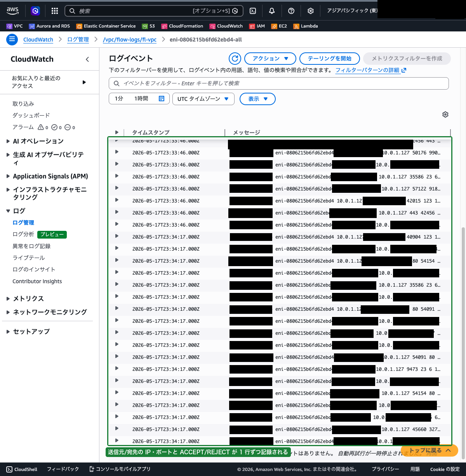
Task: Open the 表示 dropdown
Action: (x=257, y=99)
